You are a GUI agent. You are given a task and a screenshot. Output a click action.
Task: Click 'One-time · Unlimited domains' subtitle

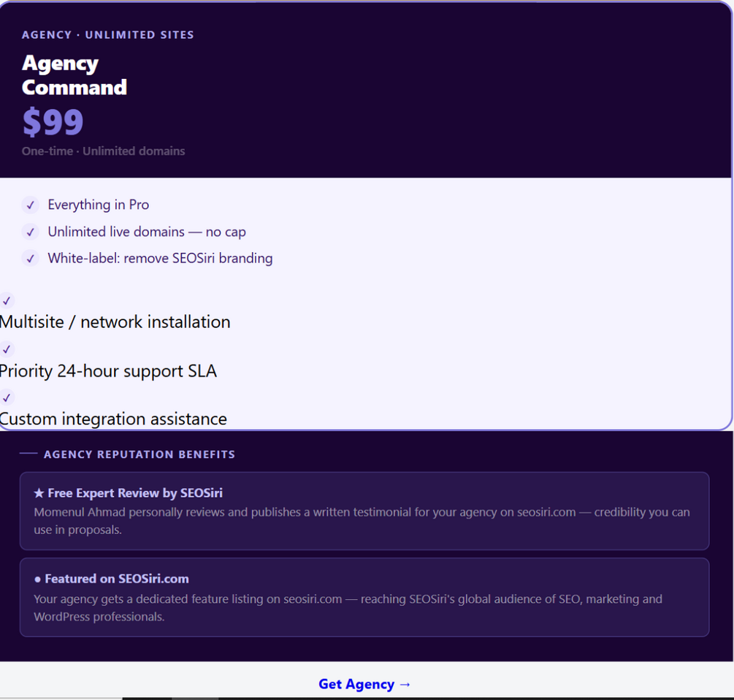104,151
